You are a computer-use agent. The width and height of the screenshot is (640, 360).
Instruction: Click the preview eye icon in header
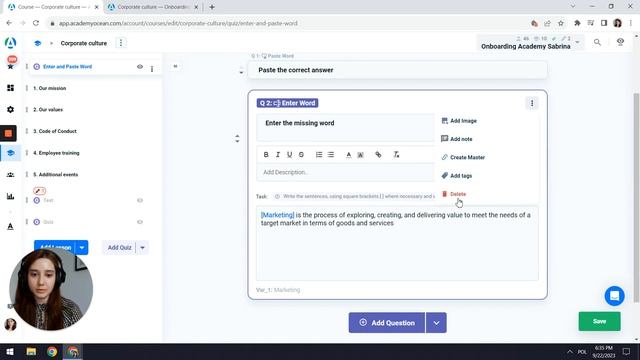tap(620, 42)
